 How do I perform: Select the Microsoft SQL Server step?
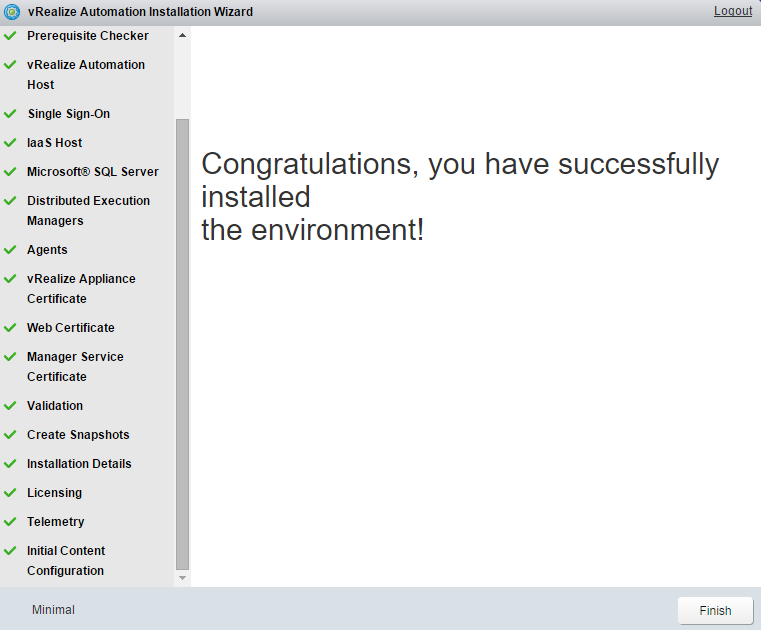(x=92, y=172)
